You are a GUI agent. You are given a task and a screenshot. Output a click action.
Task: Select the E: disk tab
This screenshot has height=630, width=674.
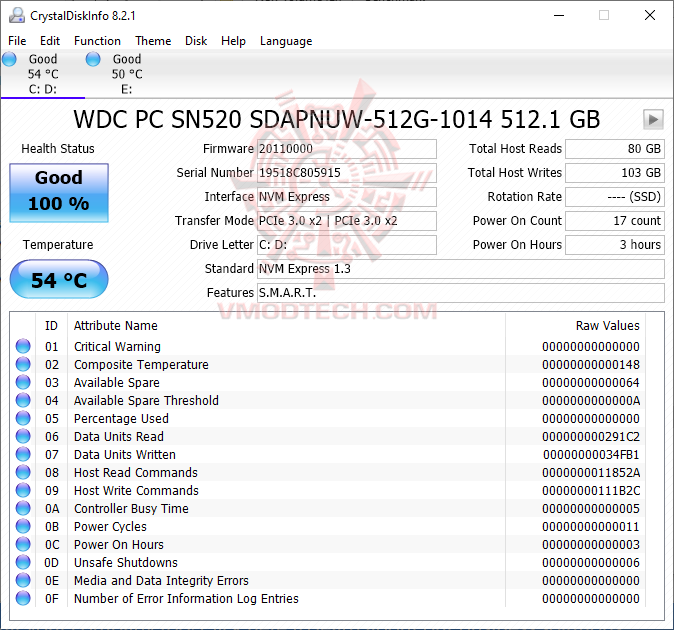[126, 73]
